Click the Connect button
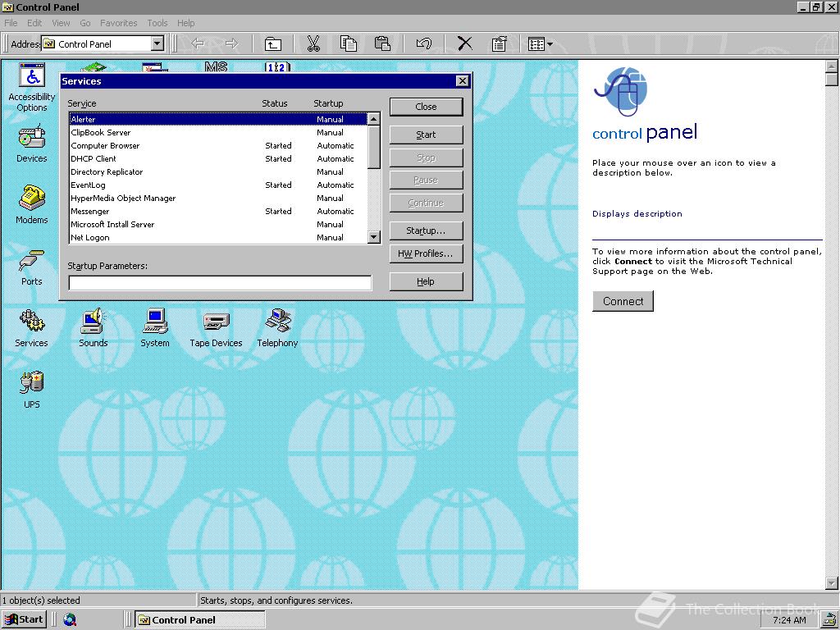Viewport: 840px width, 630px height. pyautogui.click(x=623, y=301)
